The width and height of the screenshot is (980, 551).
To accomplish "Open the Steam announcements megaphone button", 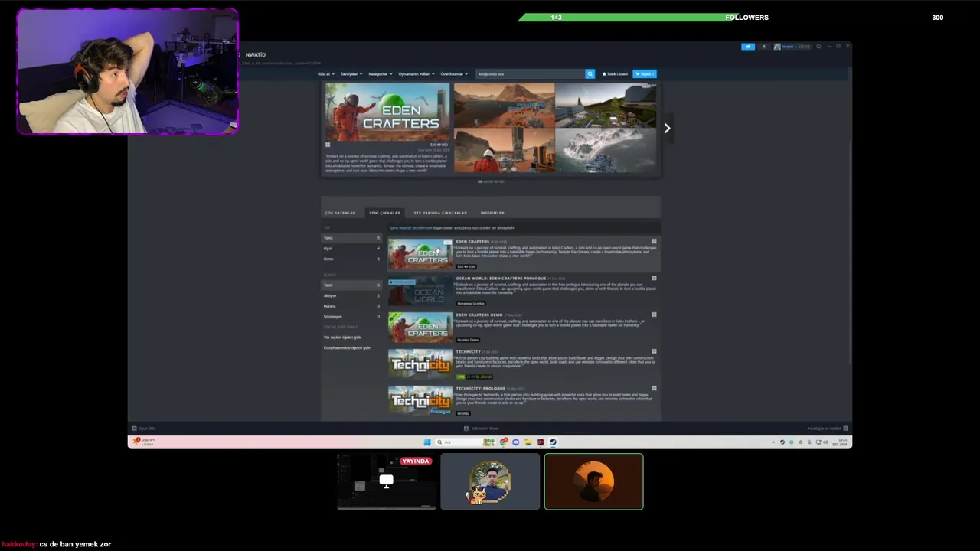I will tap(747, 47).
